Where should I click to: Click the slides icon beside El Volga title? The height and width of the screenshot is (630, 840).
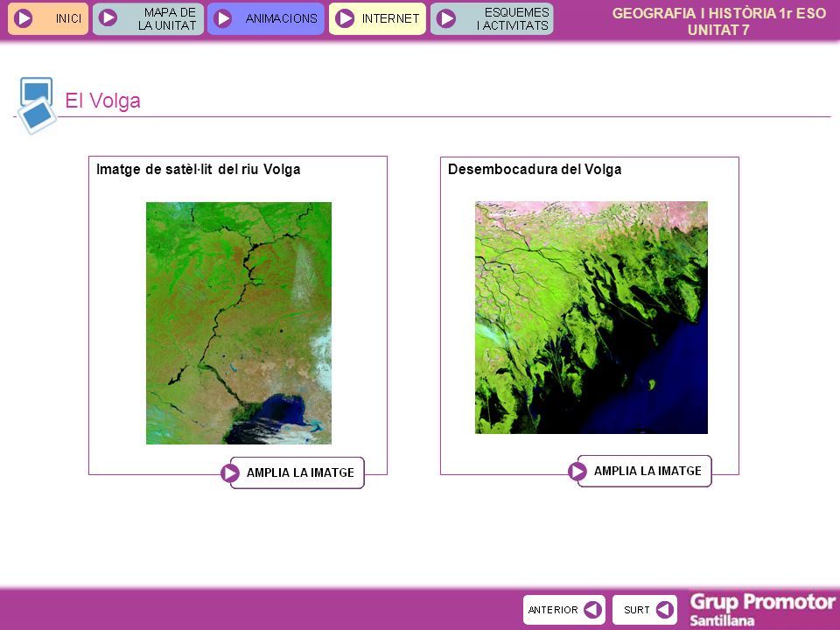coord(36,105)
